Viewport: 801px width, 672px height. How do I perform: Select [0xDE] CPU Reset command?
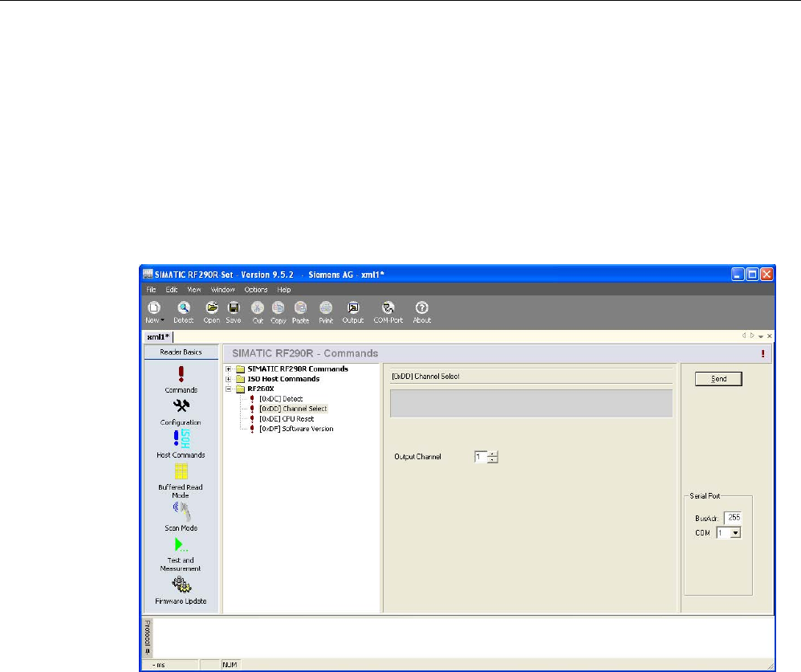[x=287, y=418]
